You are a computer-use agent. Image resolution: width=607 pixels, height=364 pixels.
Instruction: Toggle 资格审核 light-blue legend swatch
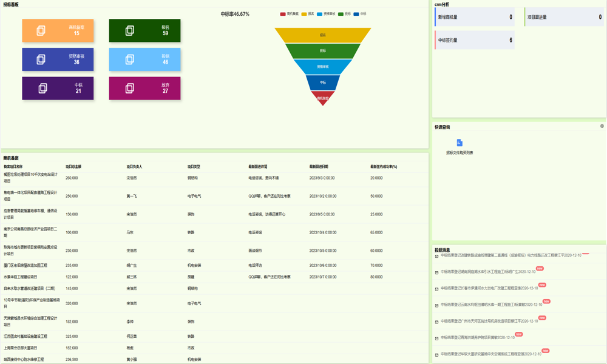click(x=319, y=14)
